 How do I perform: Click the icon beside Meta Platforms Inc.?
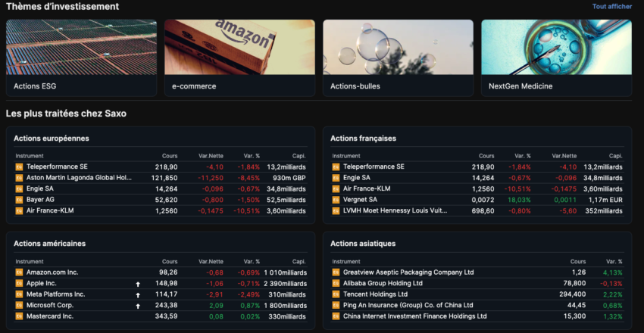click(19, 294)
